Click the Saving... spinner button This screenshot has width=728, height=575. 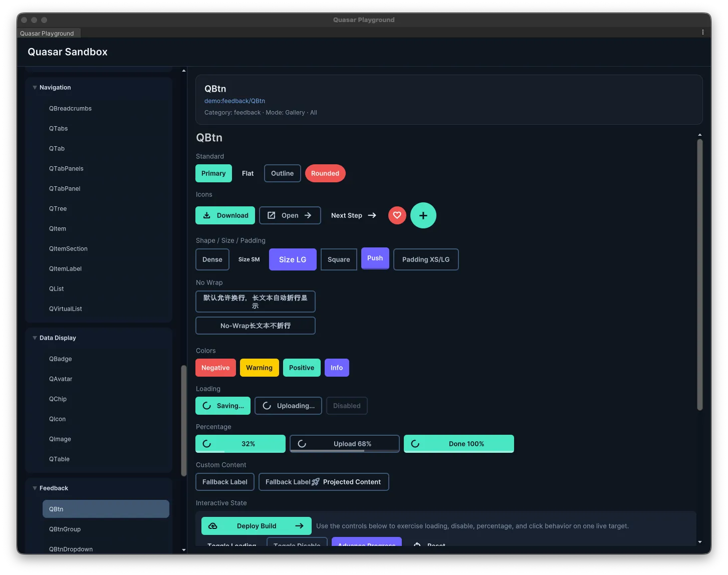click(223, 406)
